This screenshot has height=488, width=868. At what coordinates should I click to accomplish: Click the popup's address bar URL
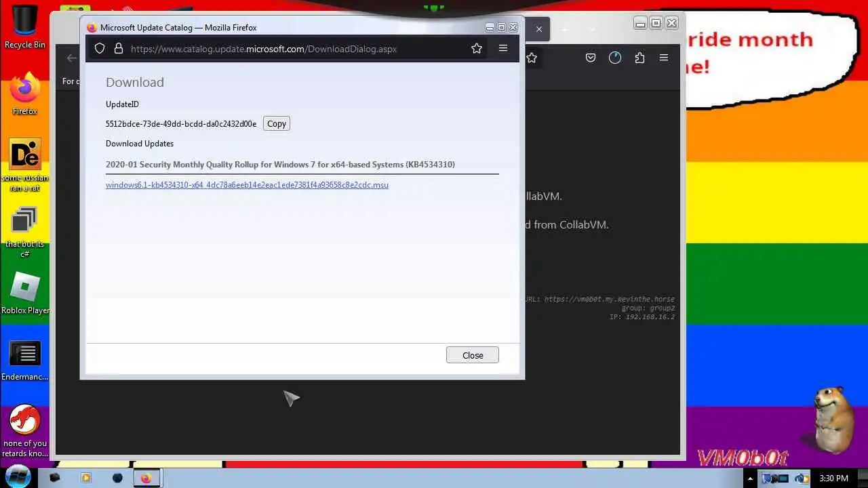pos(264,49)
